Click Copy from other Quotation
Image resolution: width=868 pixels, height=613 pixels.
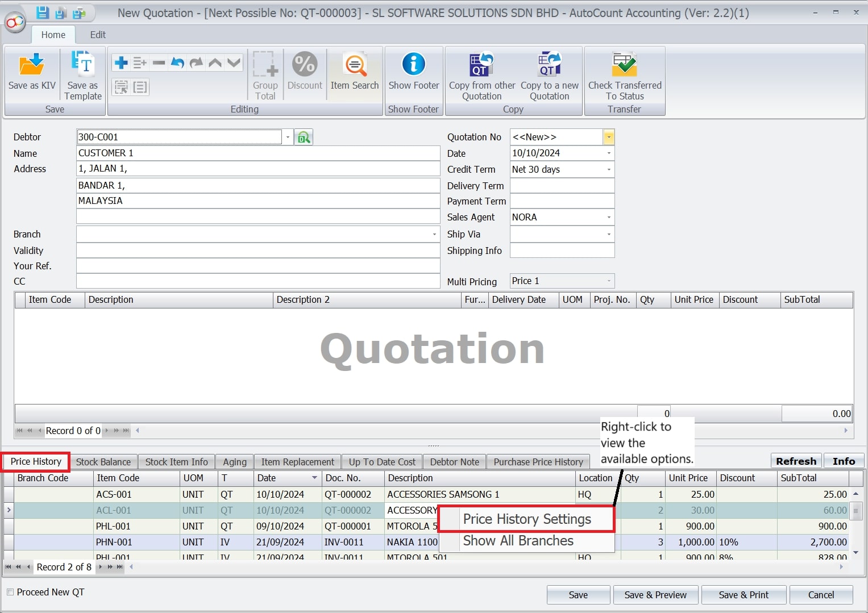pos(481,74)
